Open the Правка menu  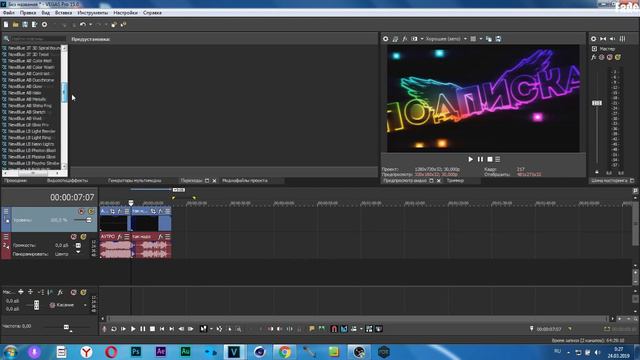28,13
